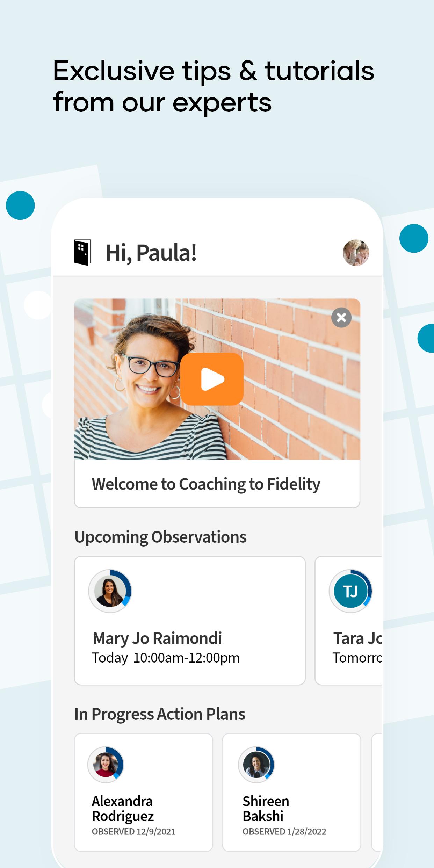Viewport: 434px width, 868px height.
Task: Open Shireen Bakshi's avatar
Action: [x=256, y=765]
